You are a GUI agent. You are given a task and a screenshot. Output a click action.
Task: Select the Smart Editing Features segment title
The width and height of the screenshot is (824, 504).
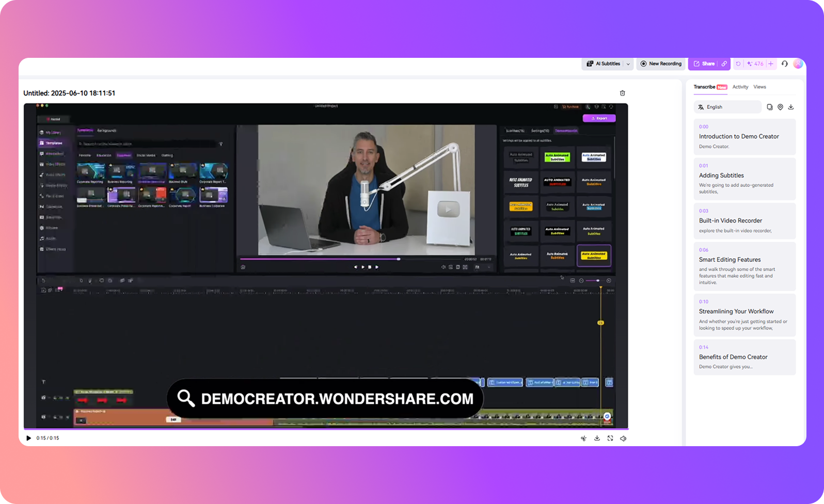730,260
